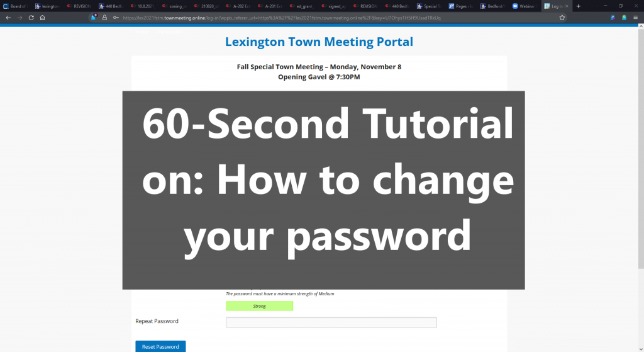Screen dimensions: 644x352
Task: Click the forward navigation arrow
Action: click(x=19, y=18)
